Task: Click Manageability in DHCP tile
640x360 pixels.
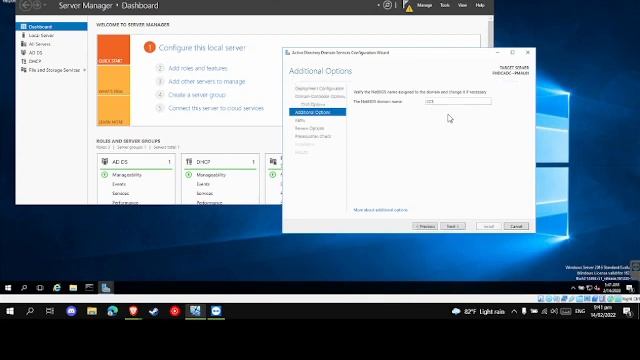Action: 211,175
